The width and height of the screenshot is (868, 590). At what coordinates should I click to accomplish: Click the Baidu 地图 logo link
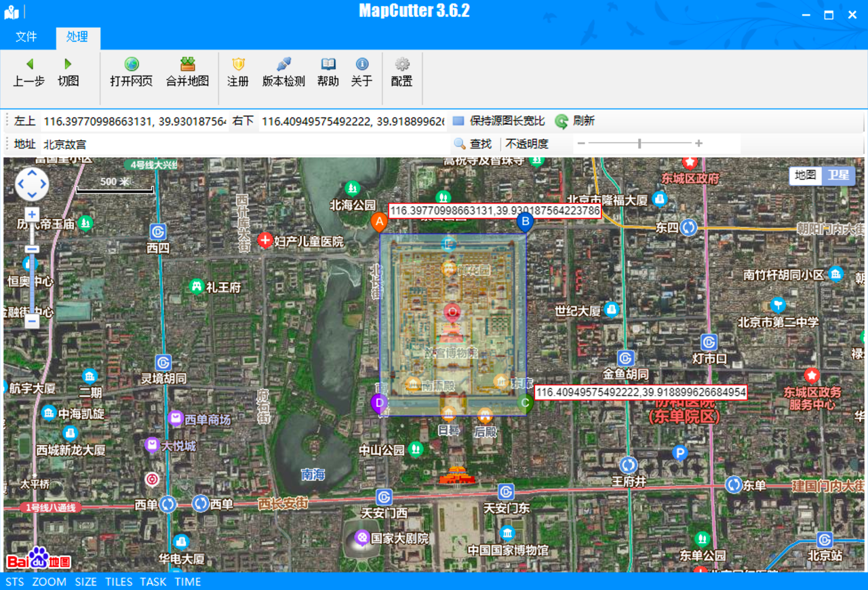pyautogui.click(x=39, y=558)
